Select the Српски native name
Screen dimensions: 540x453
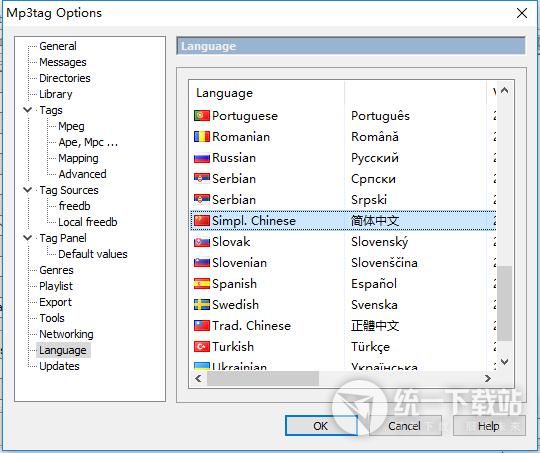373,179
